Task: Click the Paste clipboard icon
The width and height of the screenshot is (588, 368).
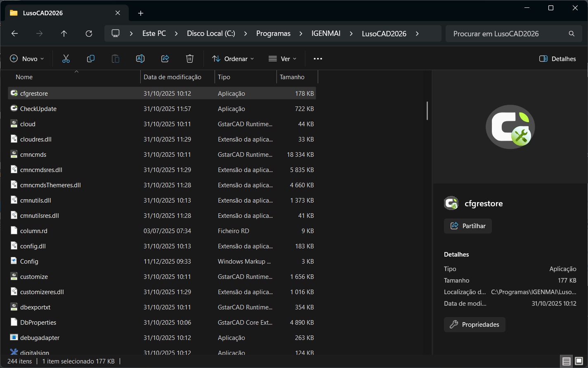Action: [116, 59]
